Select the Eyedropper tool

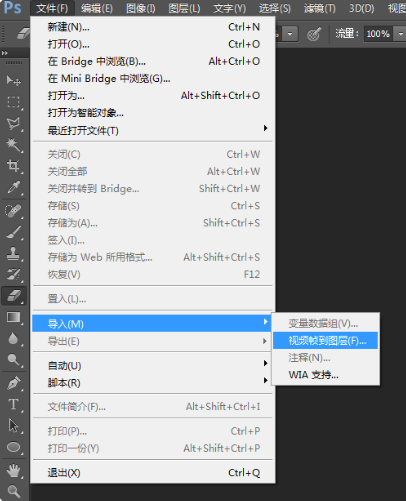click(x=14, y=187)
